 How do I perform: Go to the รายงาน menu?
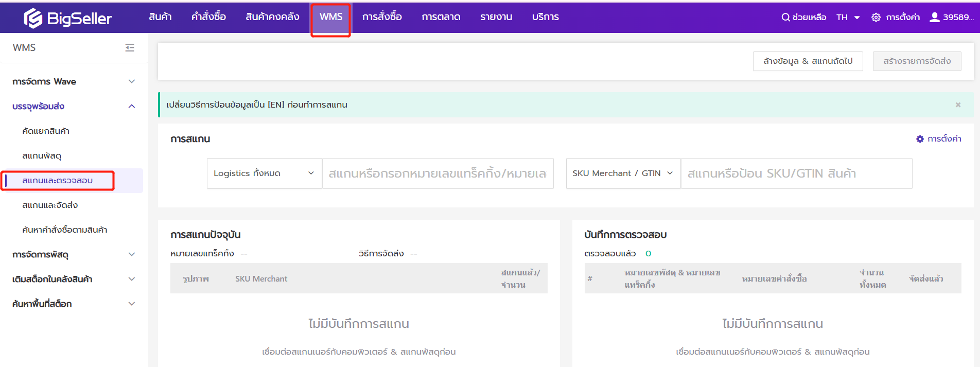pos(496,17)
